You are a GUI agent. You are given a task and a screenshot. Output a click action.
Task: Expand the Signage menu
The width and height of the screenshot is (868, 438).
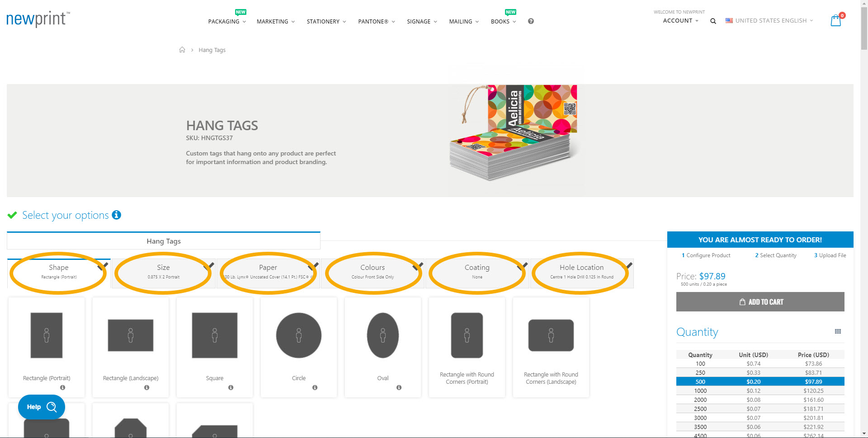tap(422, 21)
